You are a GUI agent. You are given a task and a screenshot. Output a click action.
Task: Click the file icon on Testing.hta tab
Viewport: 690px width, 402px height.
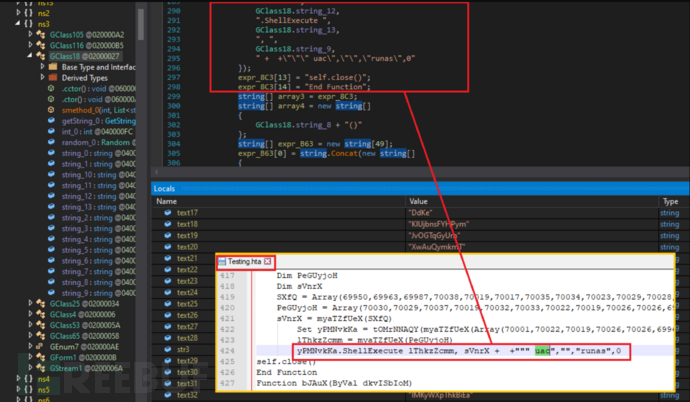point(223,262)
